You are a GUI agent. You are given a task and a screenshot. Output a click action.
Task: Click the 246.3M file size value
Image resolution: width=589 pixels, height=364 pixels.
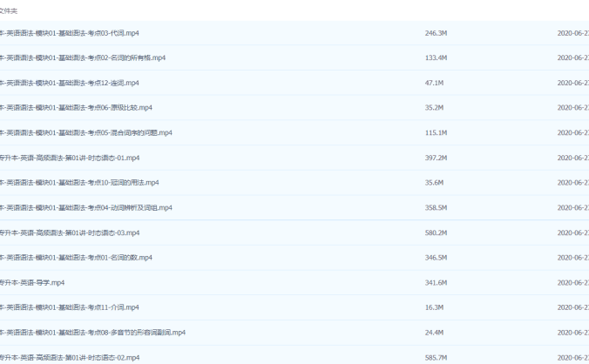click(x=436, y=33)
